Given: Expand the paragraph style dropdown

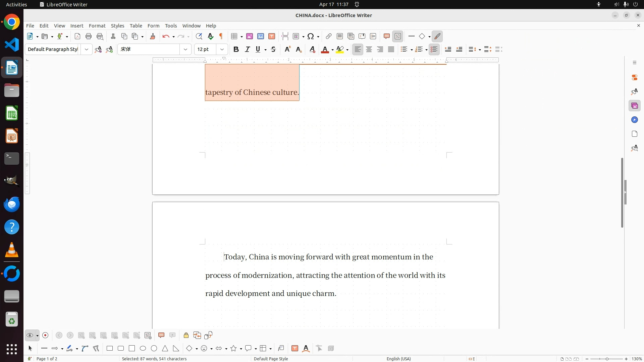Looking at the screenshot, I should point(87,49).
